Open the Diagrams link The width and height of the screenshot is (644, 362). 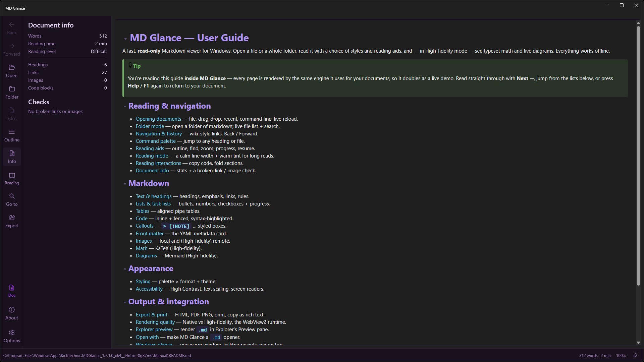[x=146, y=256]
